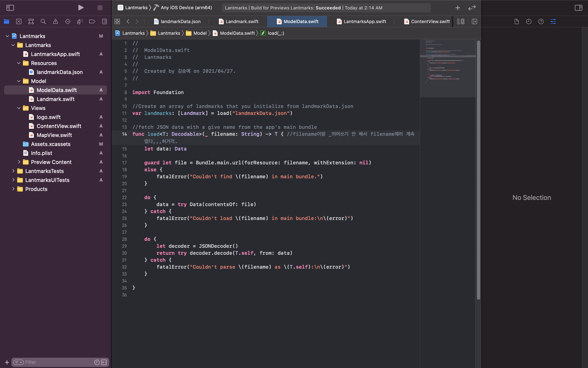Open the Symbol navigator

[x=31, y=21]
